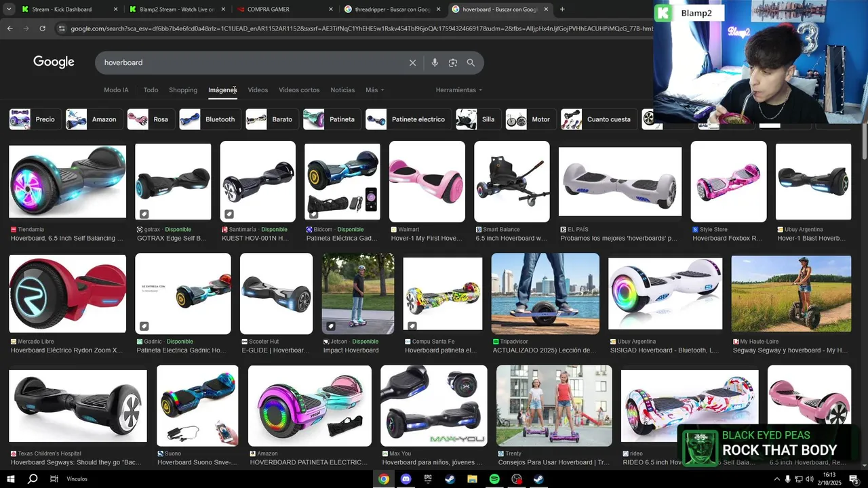Open the Texas Children's Hospital hoverboard image

click(x=78, y=406)
